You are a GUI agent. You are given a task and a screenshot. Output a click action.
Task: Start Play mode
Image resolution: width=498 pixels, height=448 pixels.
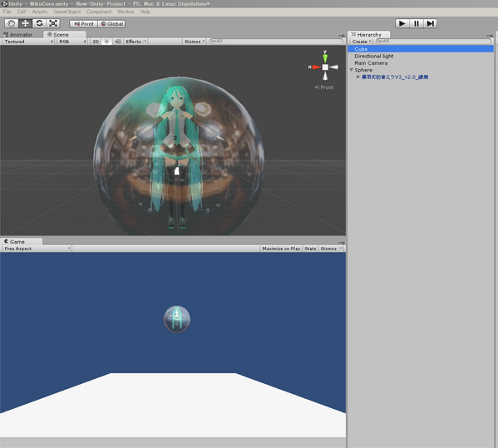click(x=402, y=23)
